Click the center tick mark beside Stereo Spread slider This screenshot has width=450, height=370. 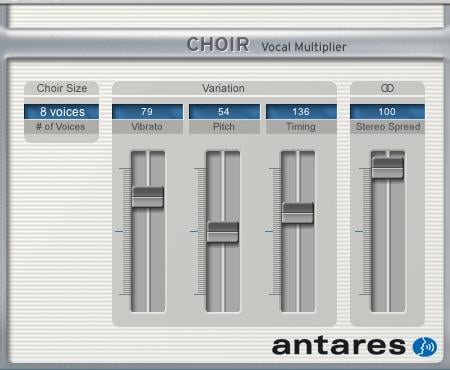pyautogui.click(x=359, y=231)
